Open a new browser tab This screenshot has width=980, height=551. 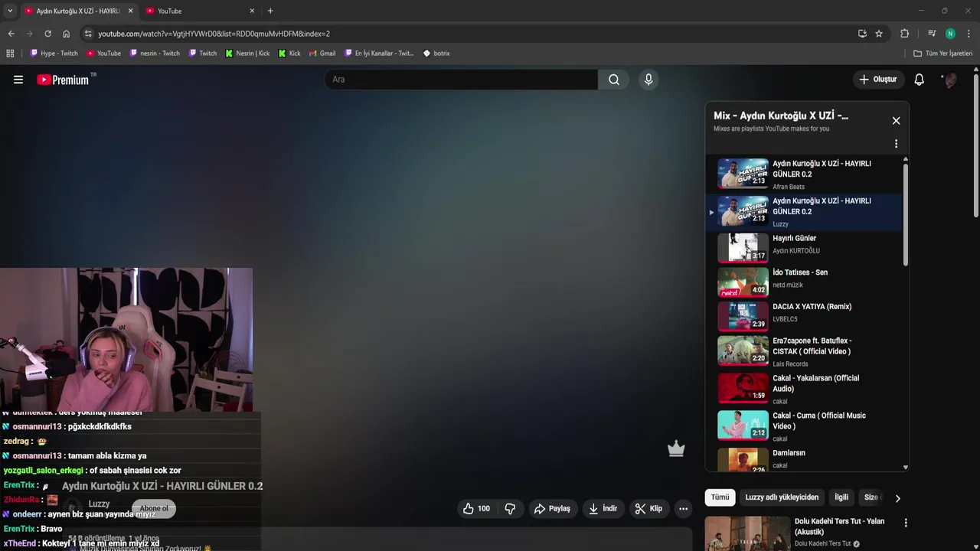pos(270,11)
